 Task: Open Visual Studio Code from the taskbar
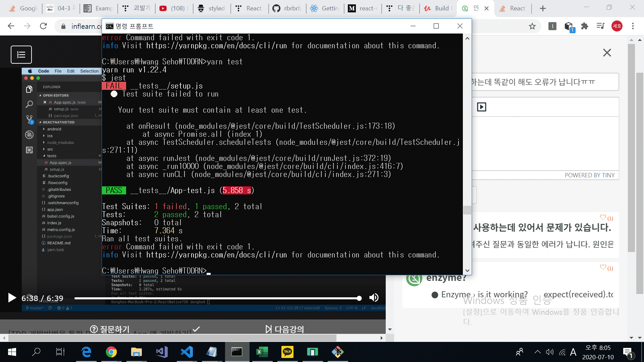[x=187, y=352]
